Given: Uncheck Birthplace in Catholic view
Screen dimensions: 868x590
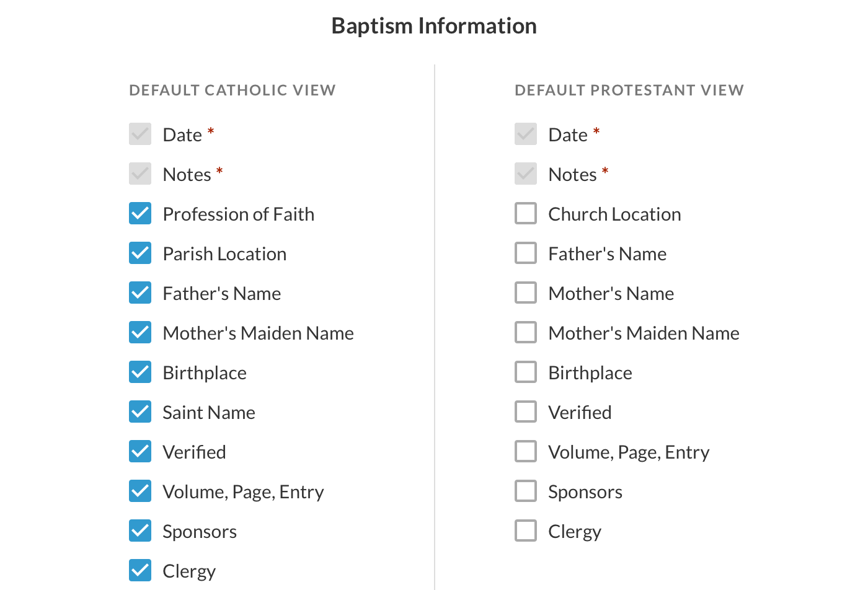Looking at the screenshot, I should tap(140, 372).
